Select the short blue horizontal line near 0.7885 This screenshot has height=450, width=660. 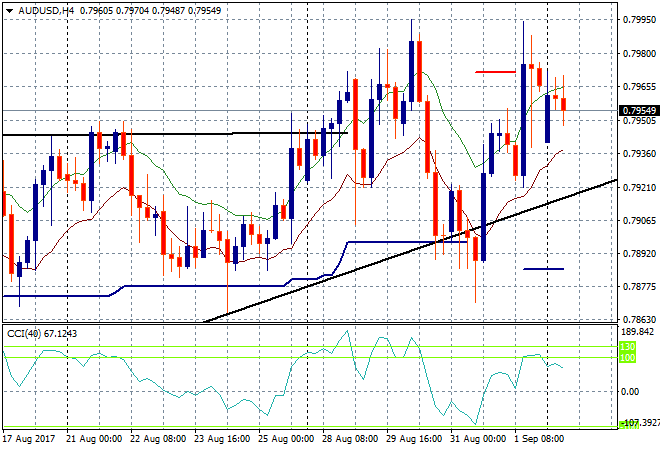pyautogui.click(x=543, y=269)
